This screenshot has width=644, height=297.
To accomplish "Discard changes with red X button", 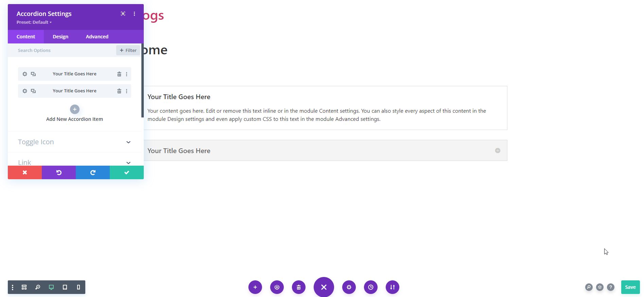I will [25, 172].
